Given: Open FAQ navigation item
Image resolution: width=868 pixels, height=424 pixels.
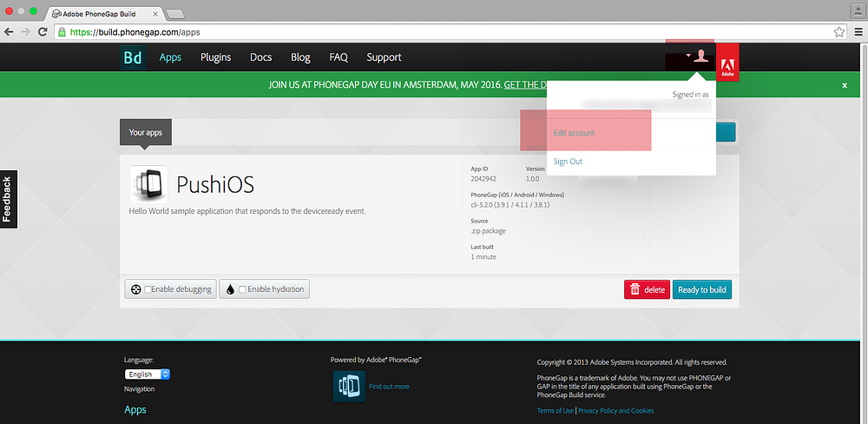Looking at the screenshot, I should pos(339,57).
